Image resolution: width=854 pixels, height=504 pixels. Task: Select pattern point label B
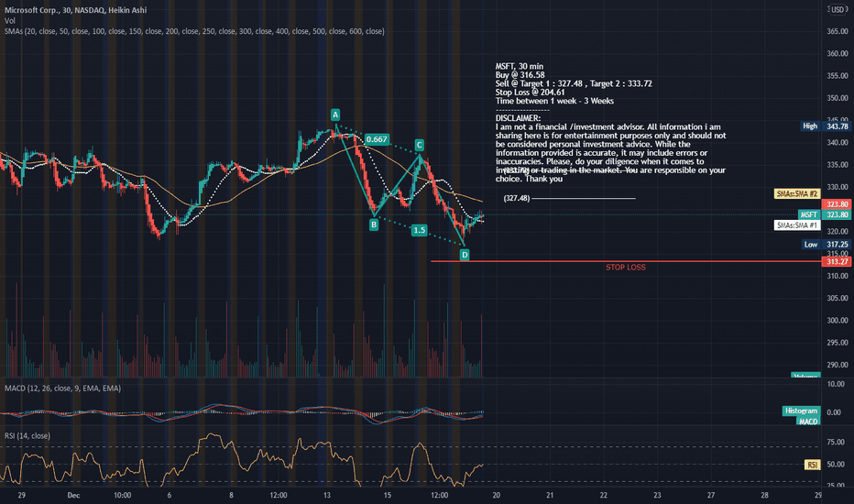pyautogui.click(x=374, y=225)
